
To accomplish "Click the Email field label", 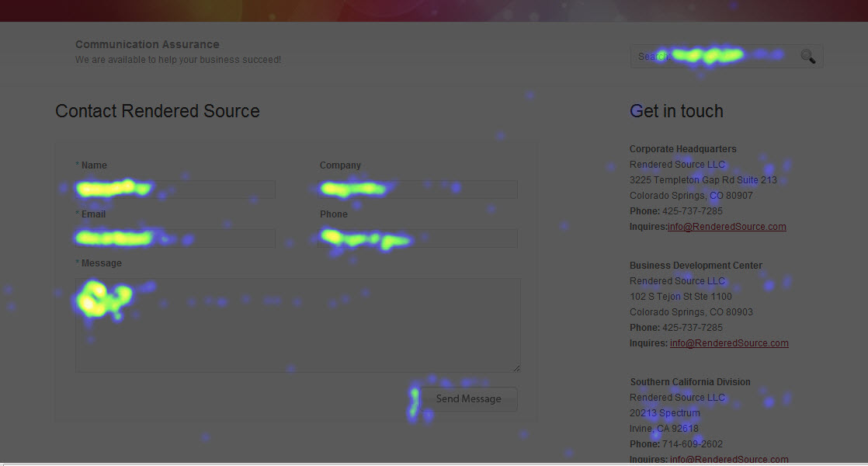I will click(93, 214).
